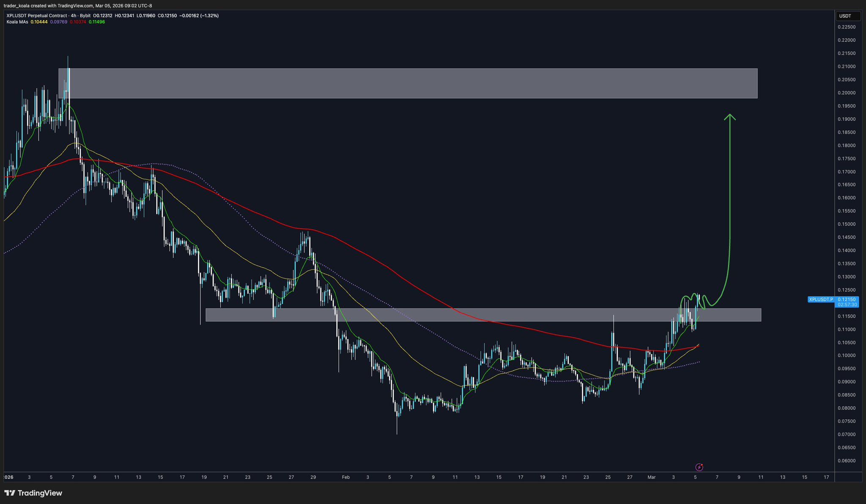Click the Feb label on time axis

coord(345,477)
